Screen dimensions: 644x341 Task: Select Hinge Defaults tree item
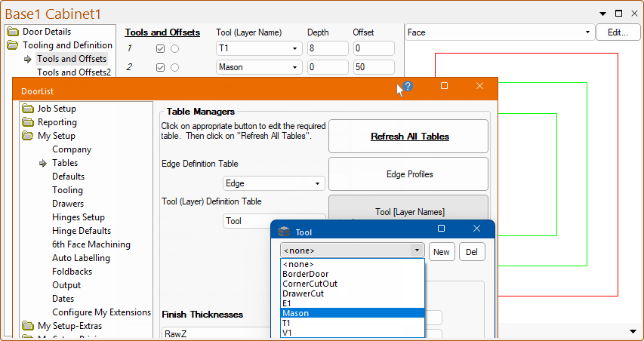(82, 231)
